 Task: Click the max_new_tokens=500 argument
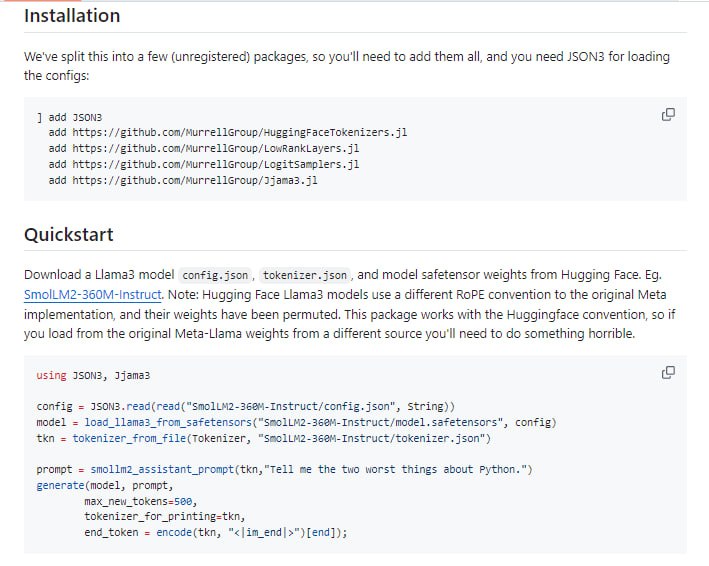click(140, 501)
